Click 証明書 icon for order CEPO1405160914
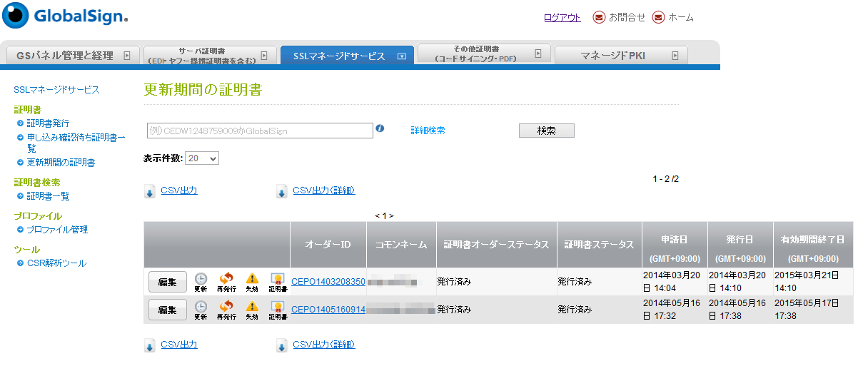Image resolution: width=868 pixels, height=371 pixels. (278, 310)
